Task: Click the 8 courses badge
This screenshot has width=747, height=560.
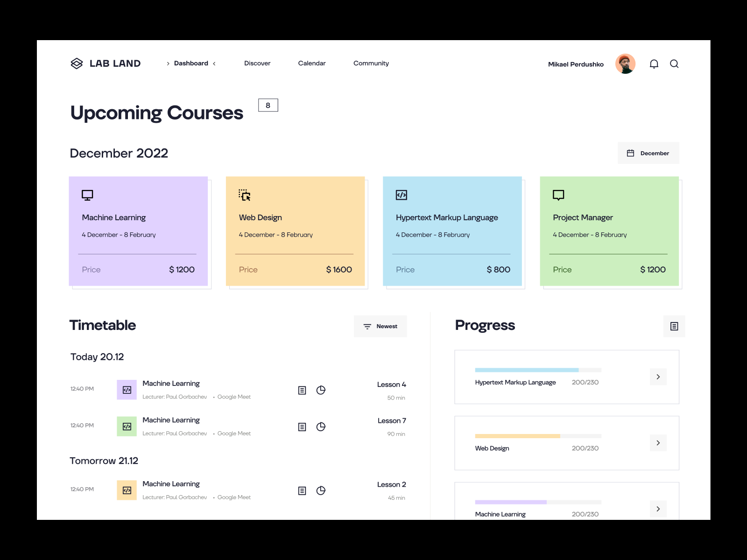Action: (x=268, y=105)
